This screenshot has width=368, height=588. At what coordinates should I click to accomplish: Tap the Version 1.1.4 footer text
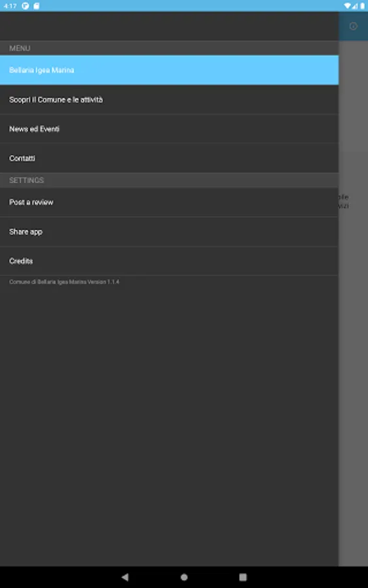[x=64, y=282]
